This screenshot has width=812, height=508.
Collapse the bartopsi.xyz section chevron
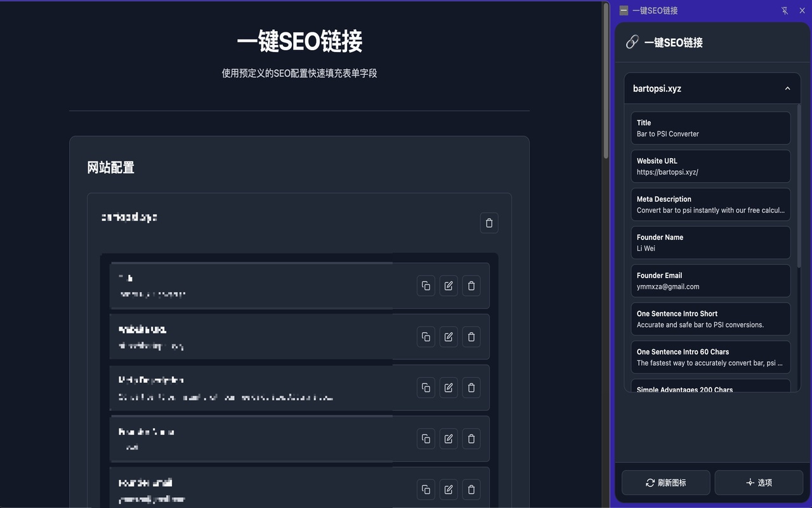point(787,89)
